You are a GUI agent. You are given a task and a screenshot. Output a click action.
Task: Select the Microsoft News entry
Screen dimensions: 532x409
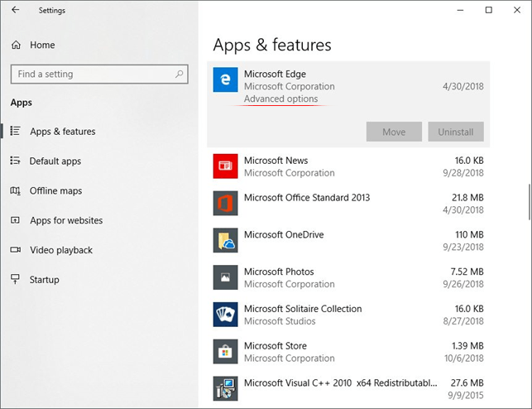tap(348, 166)
